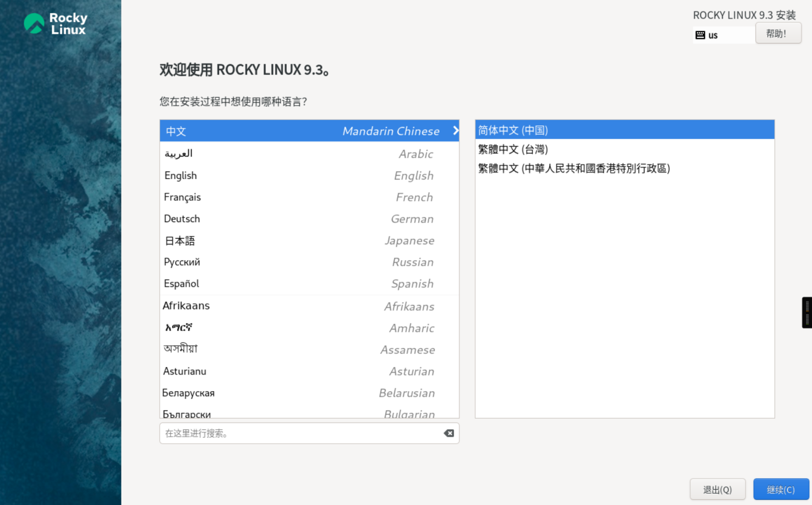The width and height of the screenshot is (812, 505).
Task: Pick Español Spanish language row
Action: click(x=309, y=284)
